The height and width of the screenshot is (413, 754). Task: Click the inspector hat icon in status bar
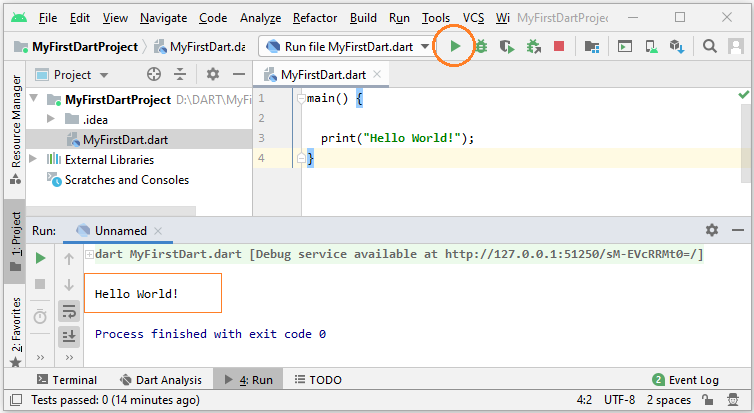click(733, 400)
